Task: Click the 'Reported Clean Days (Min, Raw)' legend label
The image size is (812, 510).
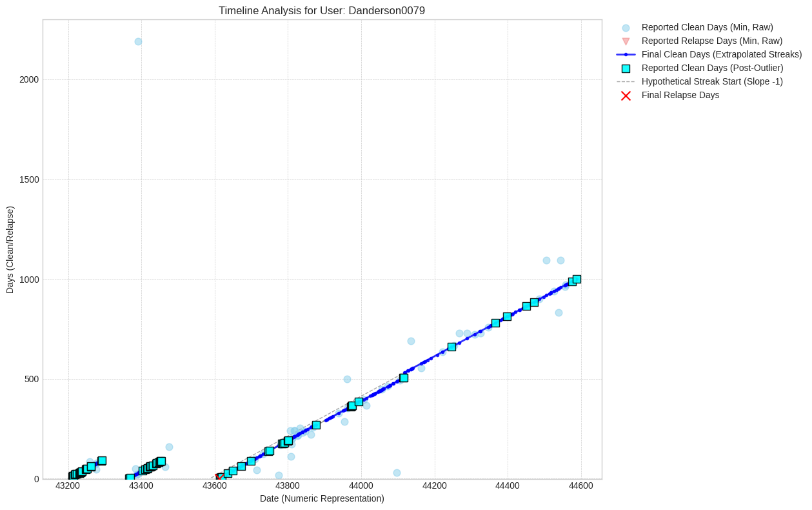Action: click(707, 27)
